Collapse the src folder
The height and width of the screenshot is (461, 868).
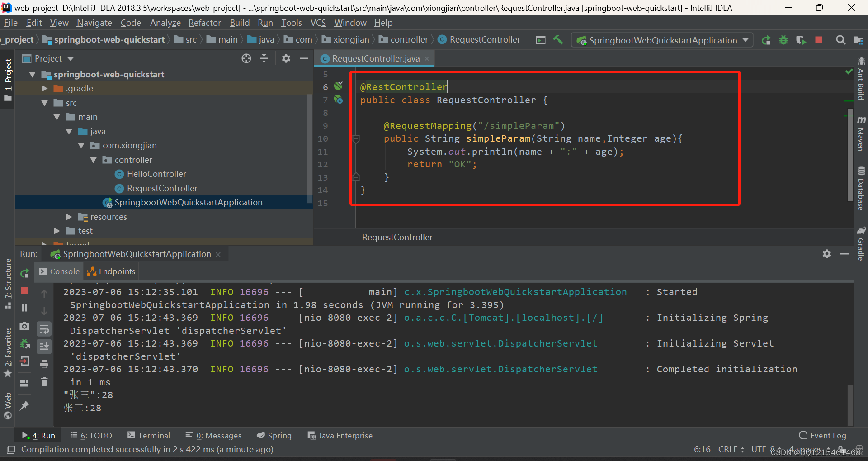coord(45,103)
